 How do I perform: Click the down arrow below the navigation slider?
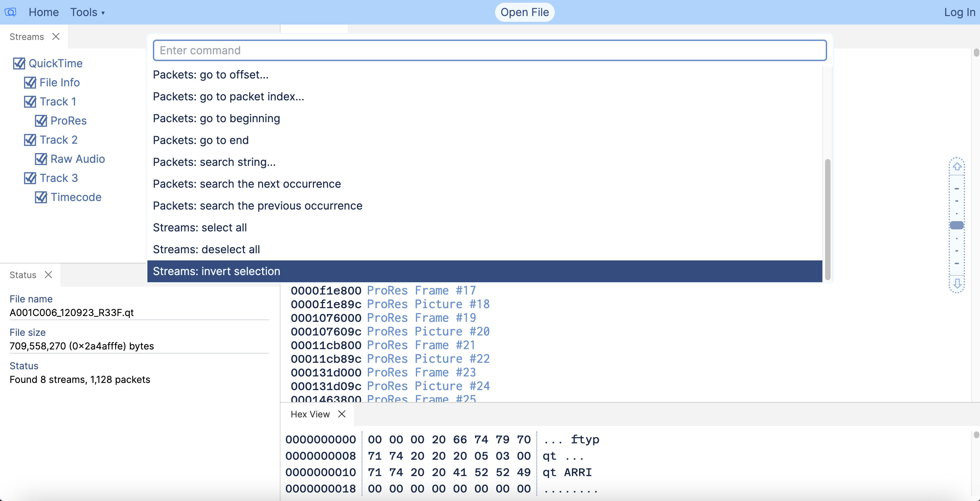pos(956,283)
